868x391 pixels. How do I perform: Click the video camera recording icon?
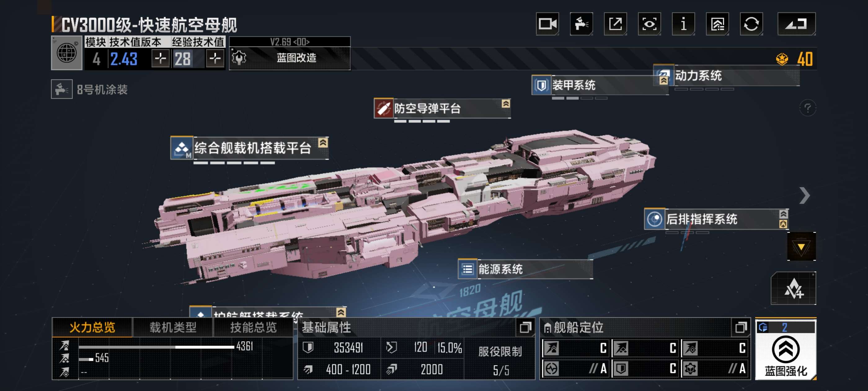click(x=547, y=24)
